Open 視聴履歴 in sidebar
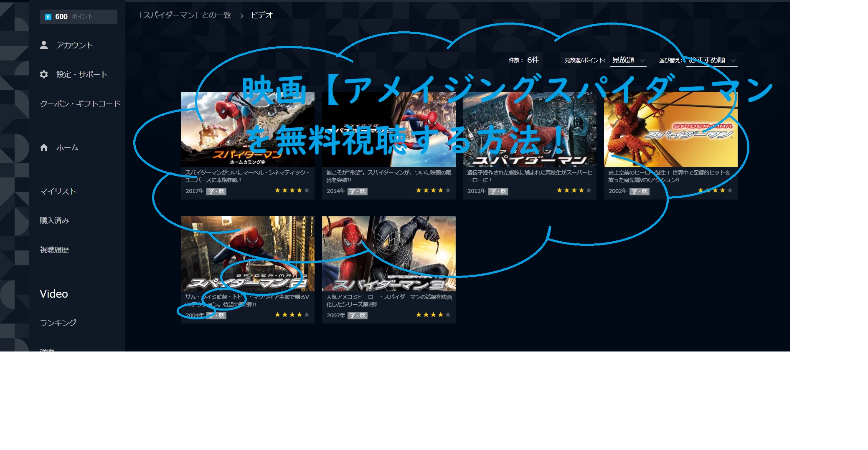Screen dimensions: 868x450 pos(54,250)
